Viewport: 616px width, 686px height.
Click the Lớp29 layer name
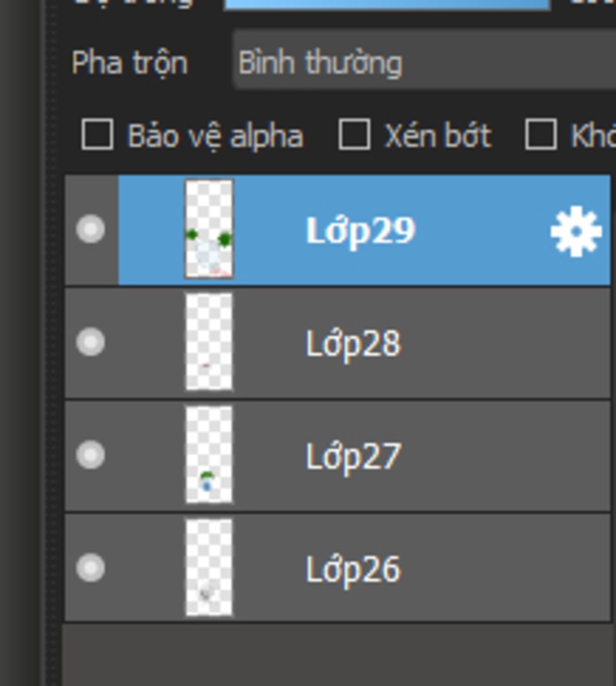360,230
